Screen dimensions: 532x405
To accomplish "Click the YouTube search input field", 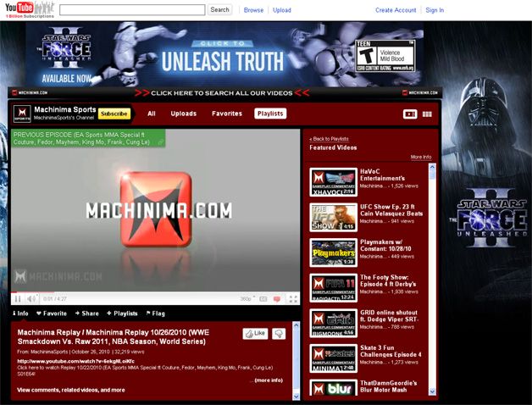I will tap(132, 10).
